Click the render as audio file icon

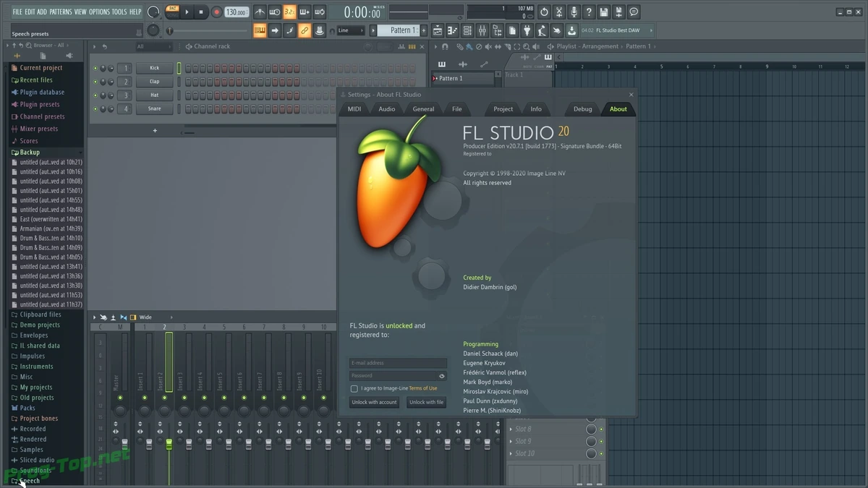(618, 12)
